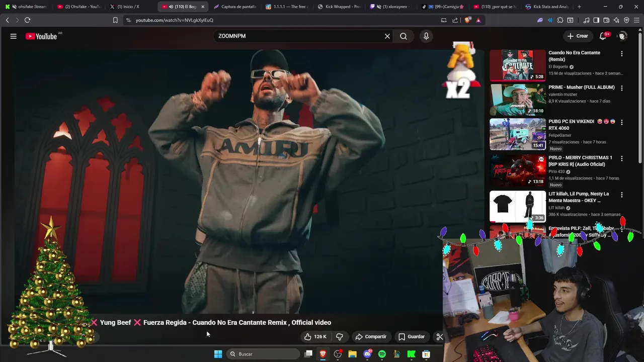This screenshot has width=644, height=362.
Task: Switch to the 1.1.1.1 — The free tab
Action: [286, 7]
